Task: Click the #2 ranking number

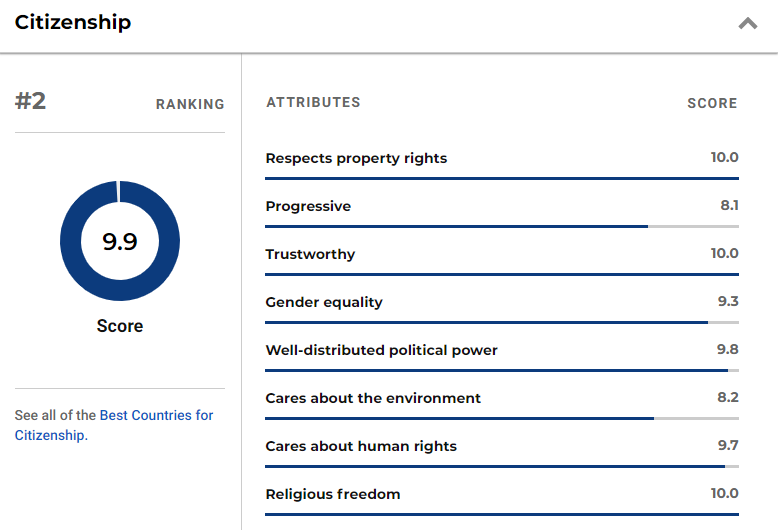Action: pos(31,101)
